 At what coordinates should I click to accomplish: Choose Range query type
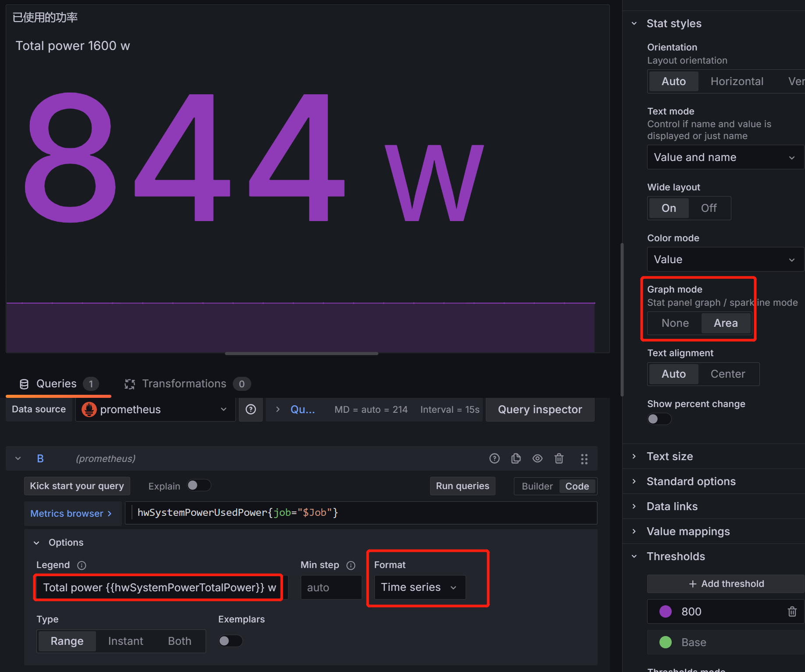click(x=67, y=641)
